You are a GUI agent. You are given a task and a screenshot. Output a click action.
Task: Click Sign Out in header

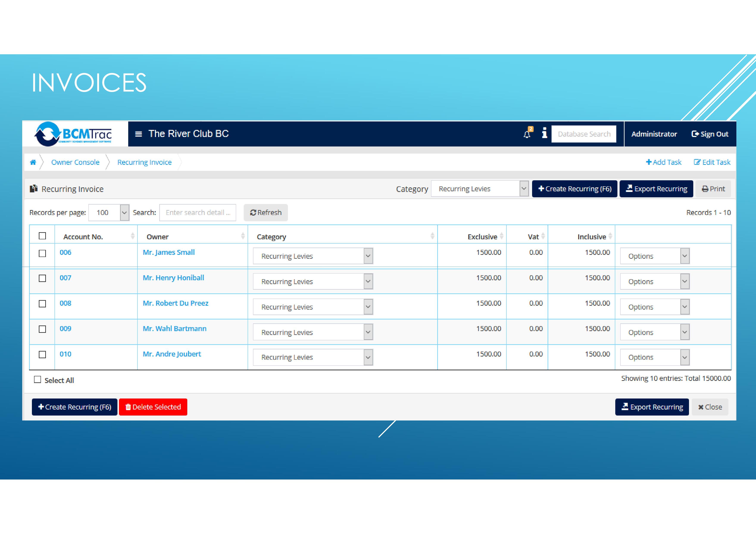pyautogui.click(x=710, y=134)
